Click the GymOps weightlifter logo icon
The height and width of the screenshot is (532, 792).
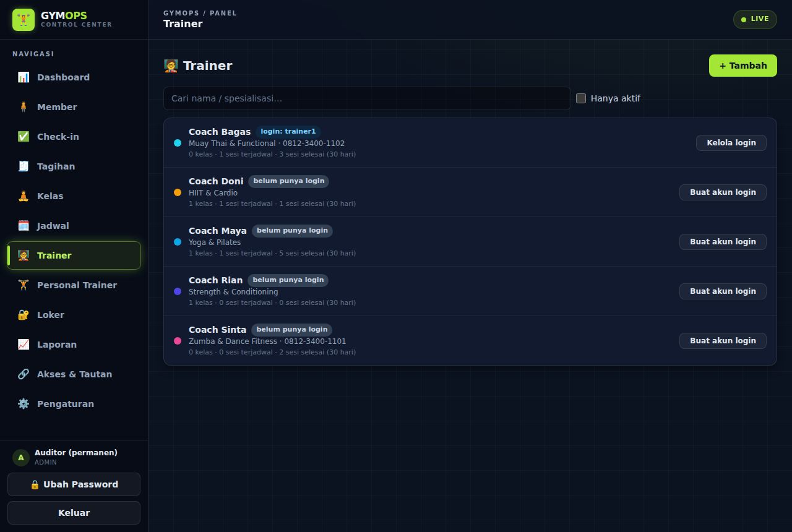pyautogui.click(x=24, y=20)
